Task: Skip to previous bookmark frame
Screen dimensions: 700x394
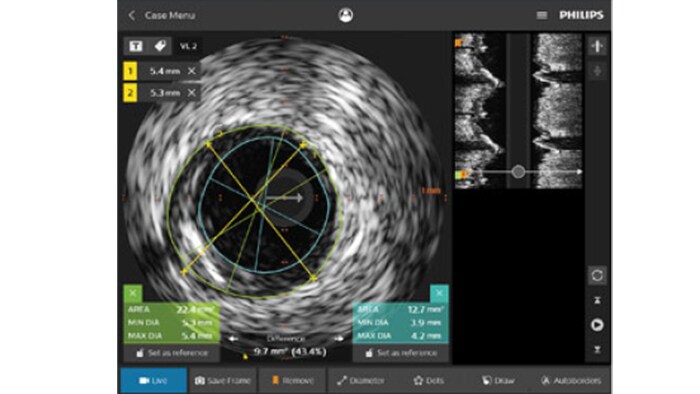Action: point(597,301)
